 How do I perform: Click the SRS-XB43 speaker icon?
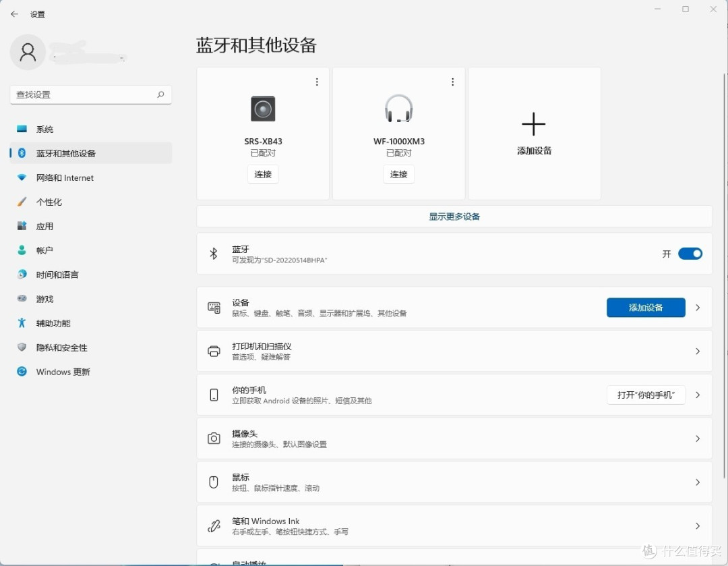[263, 109]
